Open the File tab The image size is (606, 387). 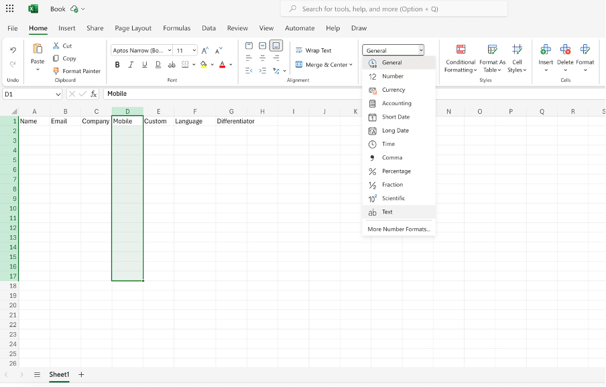coord(12,28)
